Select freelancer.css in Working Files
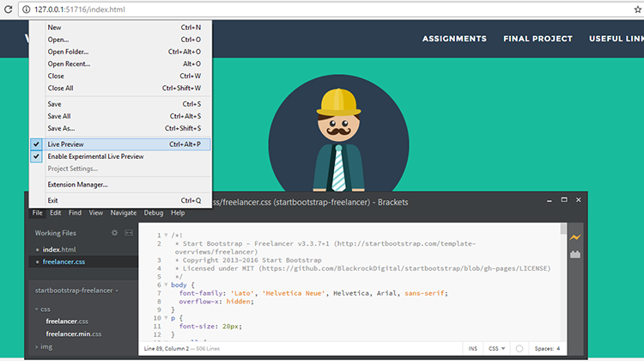644x361 pixels. coord(83,261)
